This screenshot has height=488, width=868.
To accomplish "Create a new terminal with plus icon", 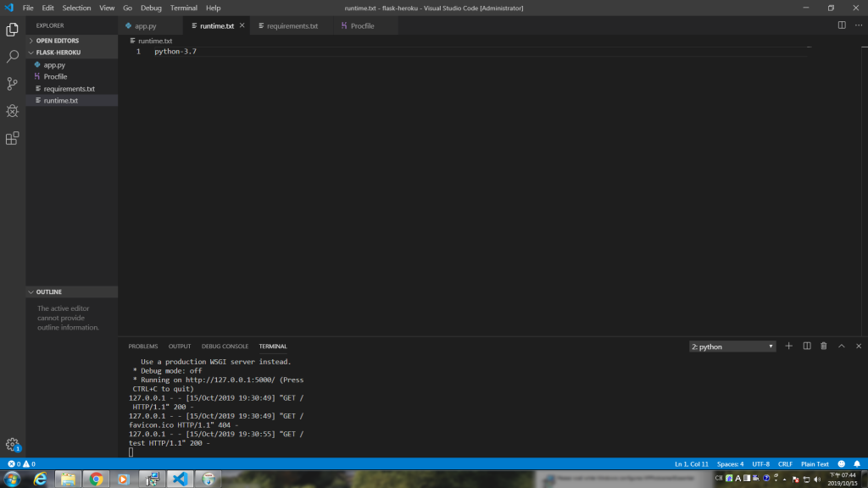I will [x=789, y=347].
